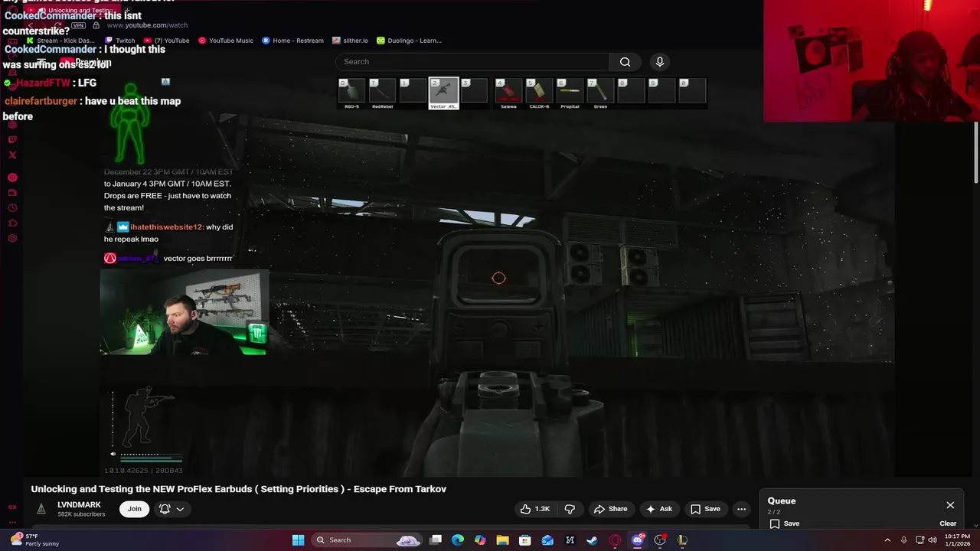
Task: Click Clear in the Queue panel
Action: 948,523
